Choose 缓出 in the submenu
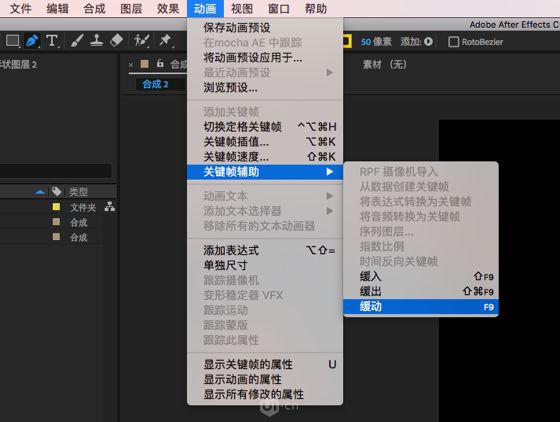The width and height of the screenshot is (560, 422). coord(421,291)
